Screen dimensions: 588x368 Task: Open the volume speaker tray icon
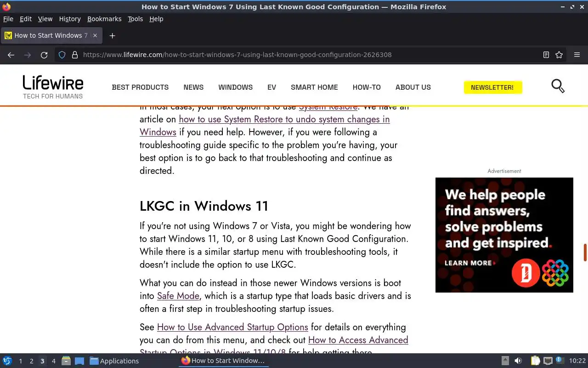point(518,361)
